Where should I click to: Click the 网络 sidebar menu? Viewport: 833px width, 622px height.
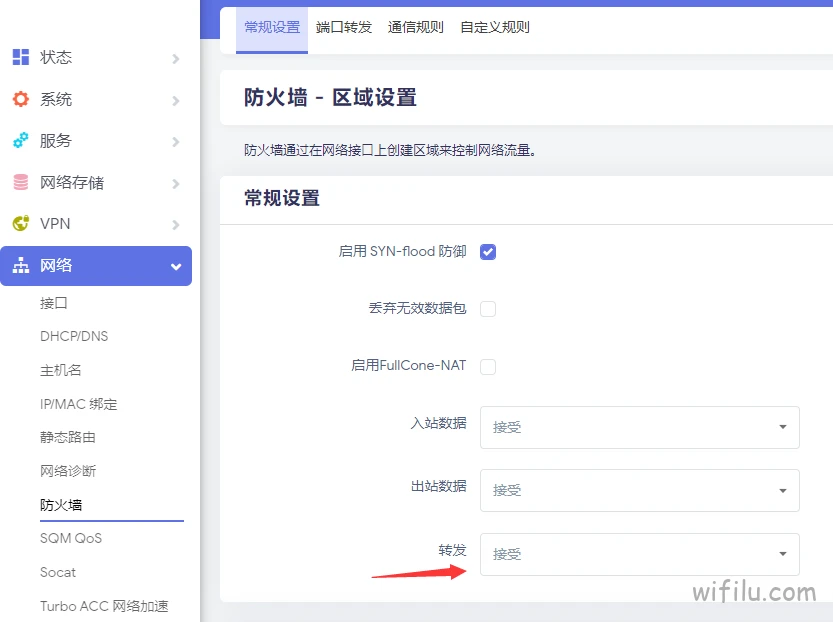click(96, 266)
